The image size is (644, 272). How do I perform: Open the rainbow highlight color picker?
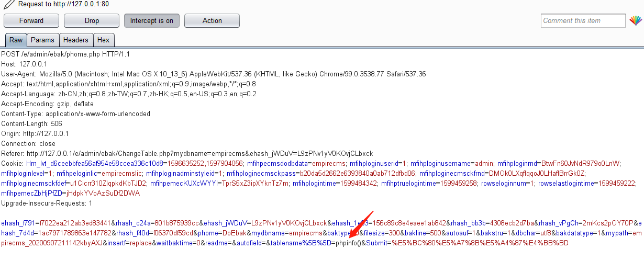pyautogui.click(x=635, y=21)
